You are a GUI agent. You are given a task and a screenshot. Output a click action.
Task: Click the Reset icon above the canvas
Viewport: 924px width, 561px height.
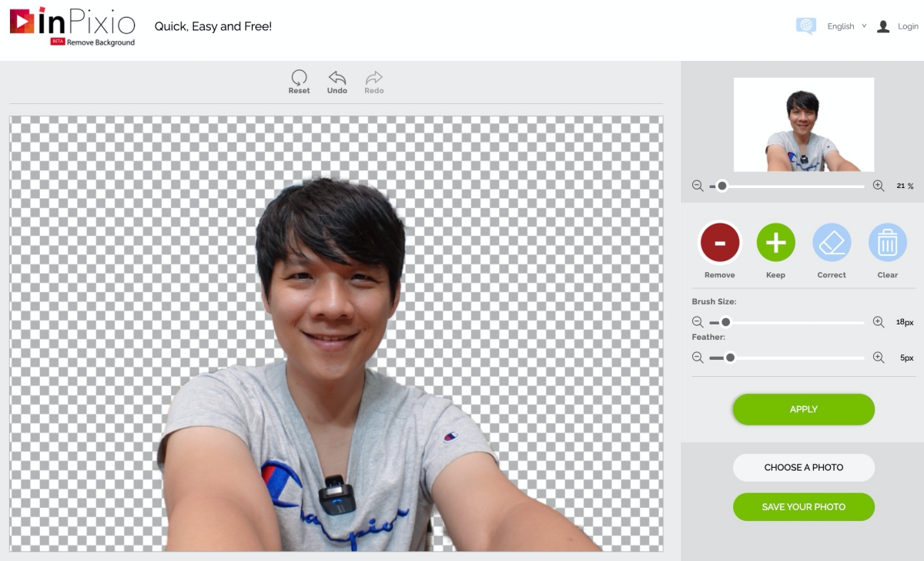click(299, 78)
